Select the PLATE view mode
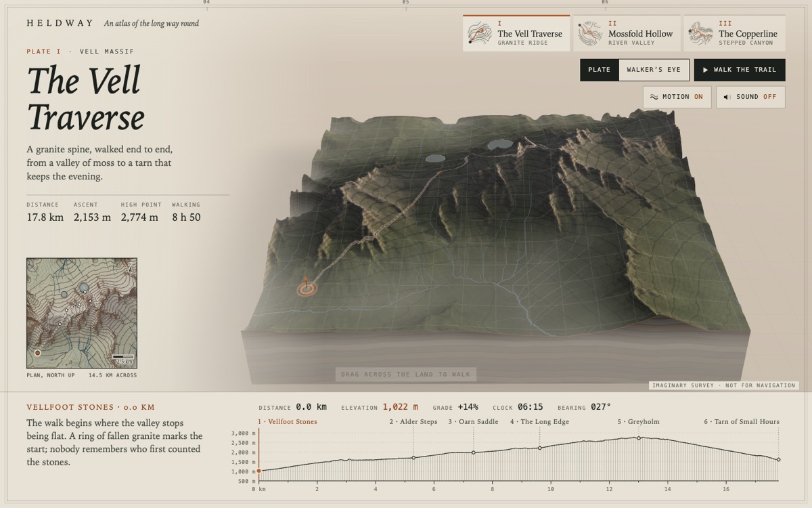This screenshot has height=508, width=812. click(x=600, y=70)
